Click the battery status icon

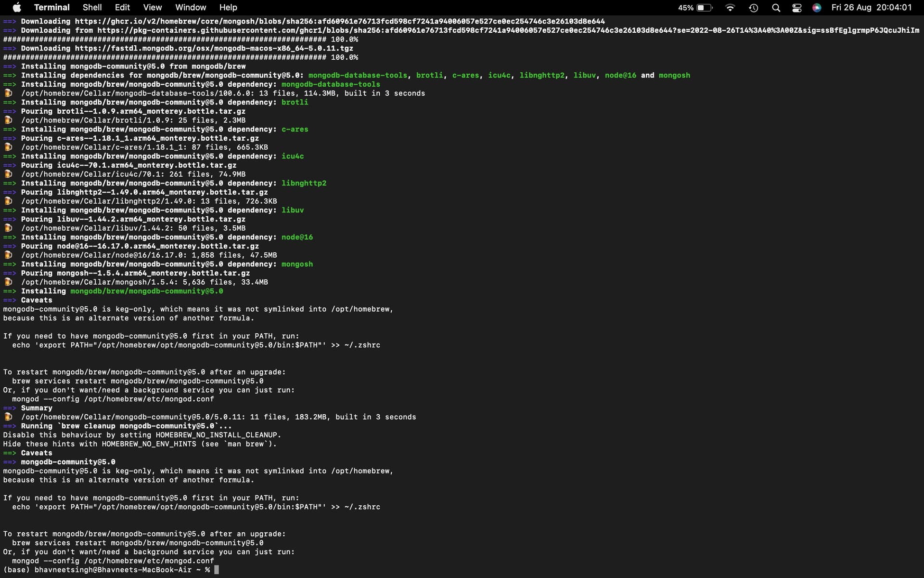tap(704, 8)
